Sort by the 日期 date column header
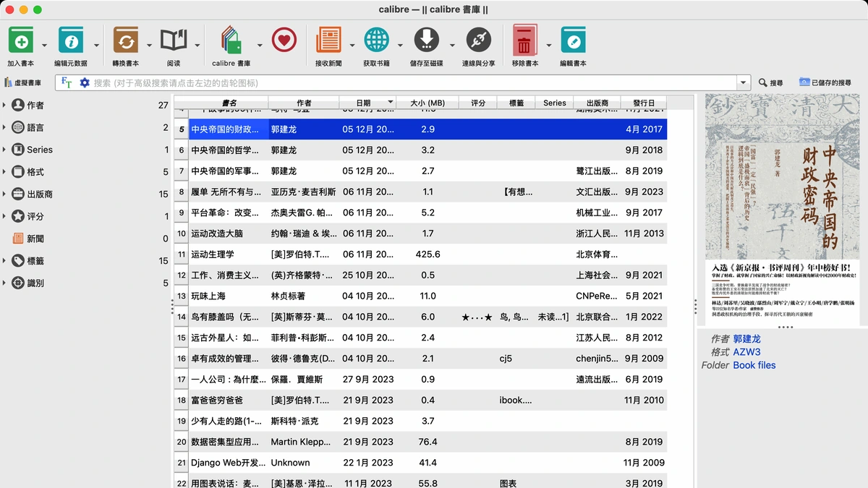Viewport: 868px width, 488px height. (x=367, y=103)
